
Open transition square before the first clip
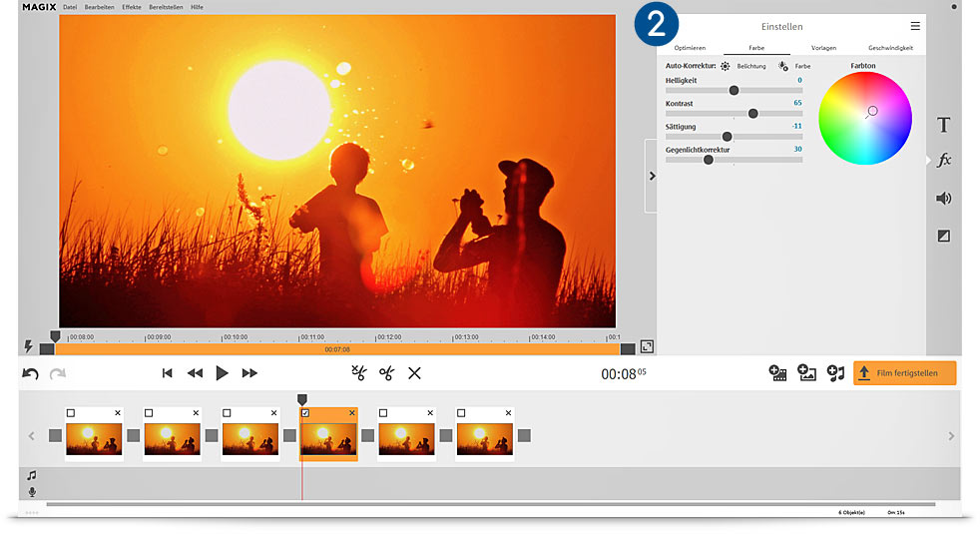pos(55,435)
